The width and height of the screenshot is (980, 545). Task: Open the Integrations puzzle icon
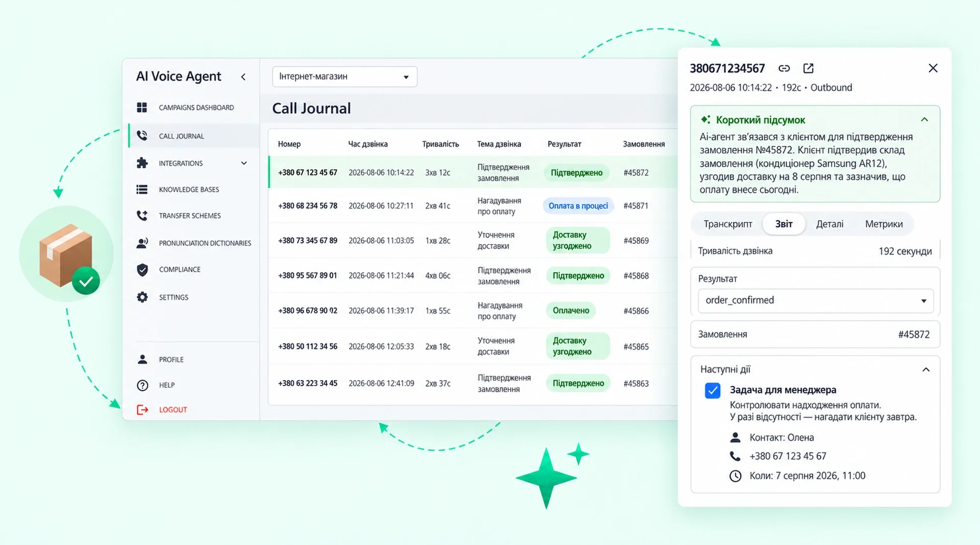pyautogui.click(x=142, y=163)
